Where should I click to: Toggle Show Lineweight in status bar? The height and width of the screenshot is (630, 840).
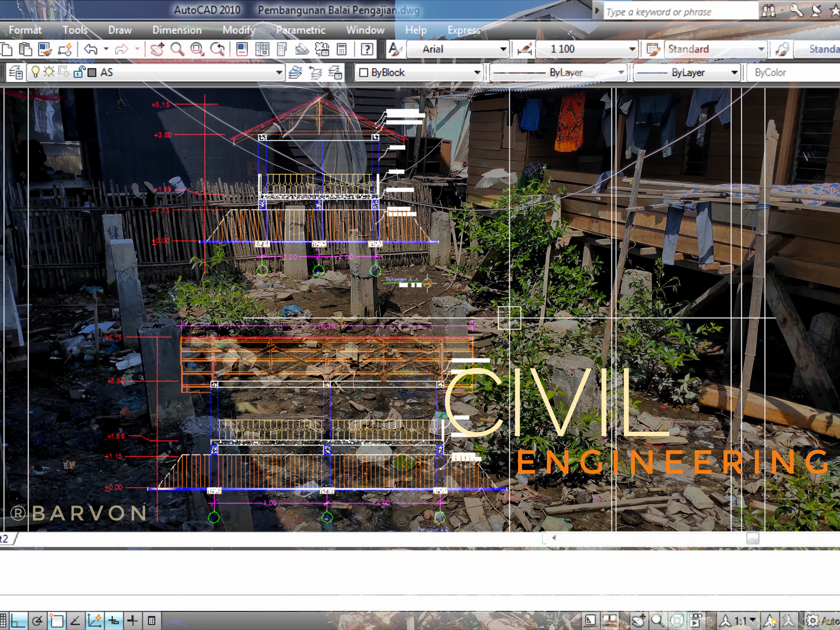click(x=133, y=621)
